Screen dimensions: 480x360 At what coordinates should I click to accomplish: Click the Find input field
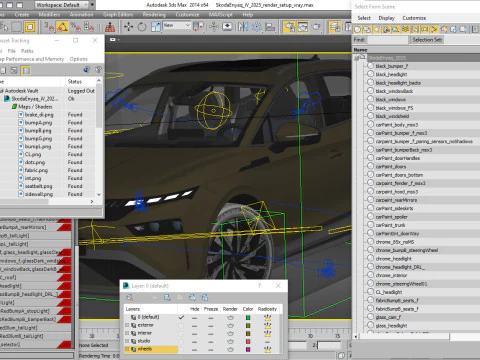point(387,40)
